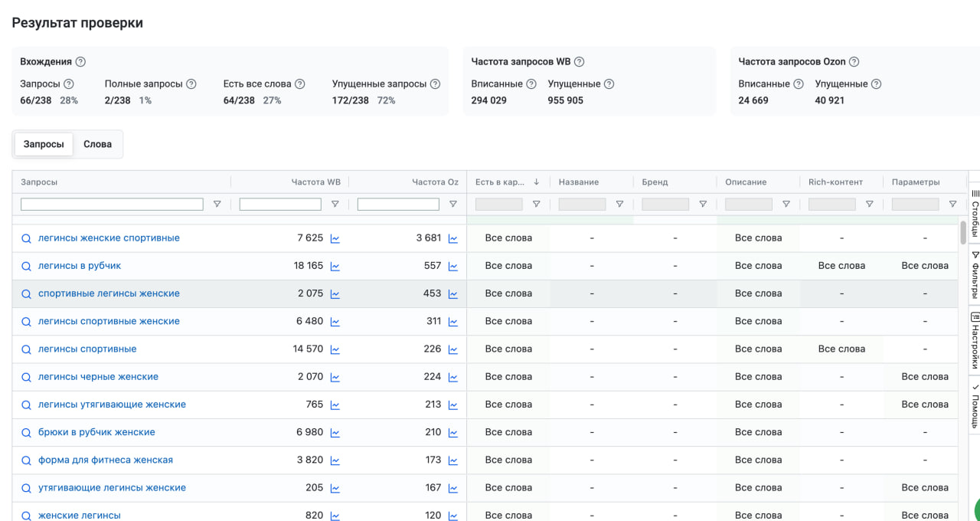Open Oz frequency chart for брюки в рубчик женские
The height and width of the screenshot is (521, 980).
coord(453,433)
